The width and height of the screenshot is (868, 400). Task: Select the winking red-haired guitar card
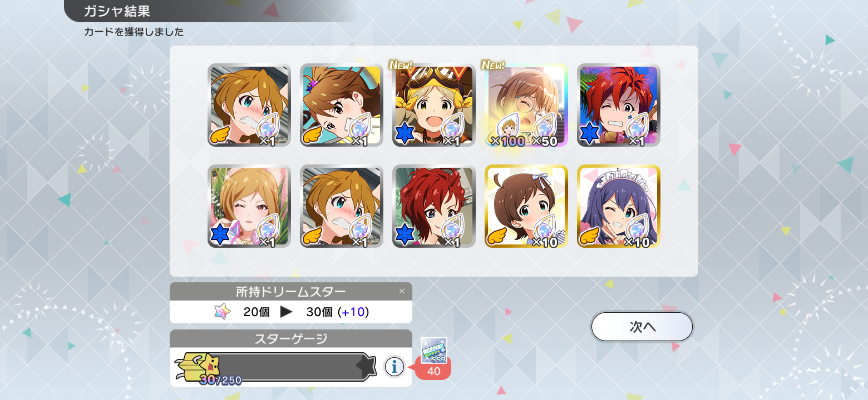pos(618,105)
